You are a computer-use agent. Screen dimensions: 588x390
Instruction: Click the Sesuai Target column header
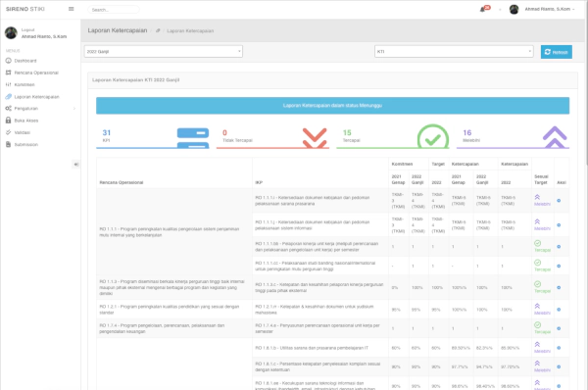pyautogui.click(x=541, y=179)
